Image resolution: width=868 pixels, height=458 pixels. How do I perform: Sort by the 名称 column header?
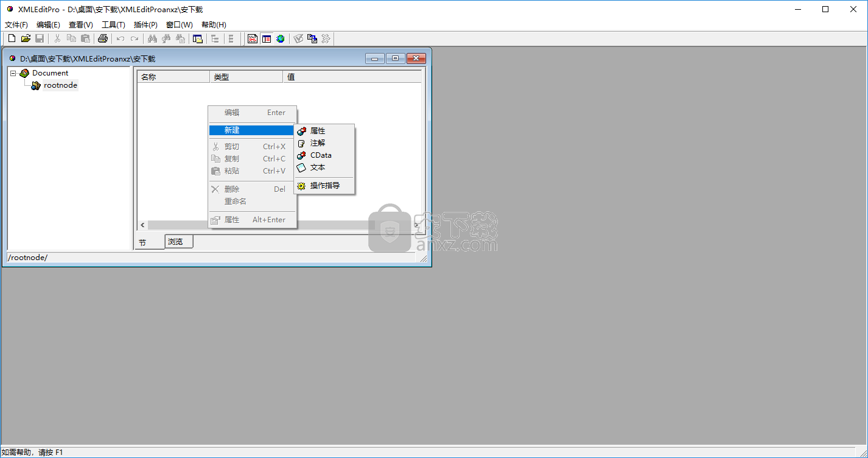[173, 77]
